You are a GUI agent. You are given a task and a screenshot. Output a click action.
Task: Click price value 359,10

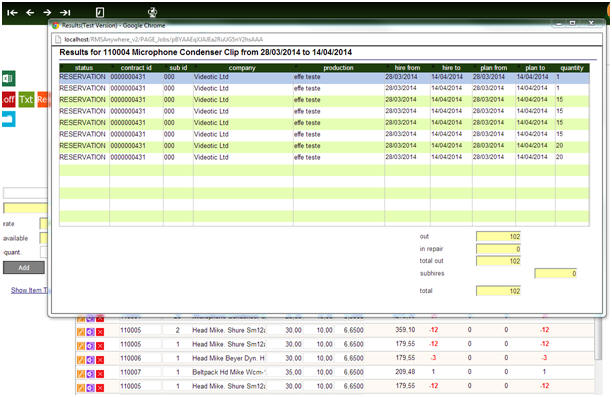point(405,330)
